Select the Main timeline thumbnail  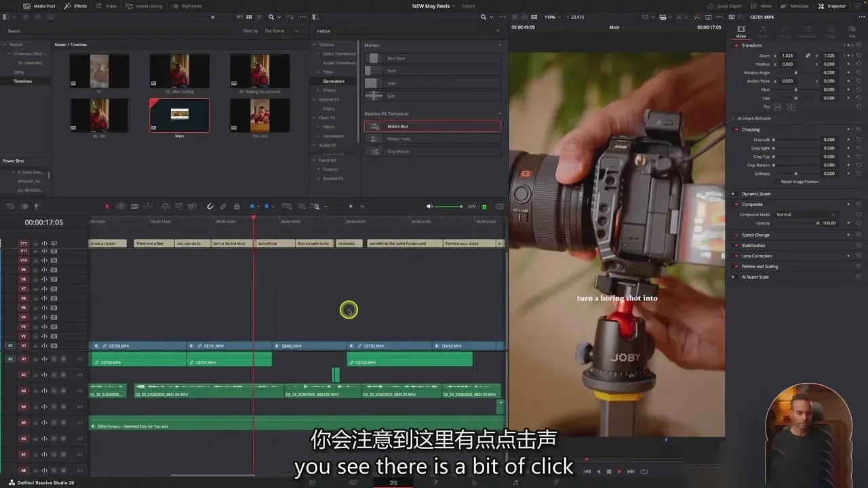point(180,115)
